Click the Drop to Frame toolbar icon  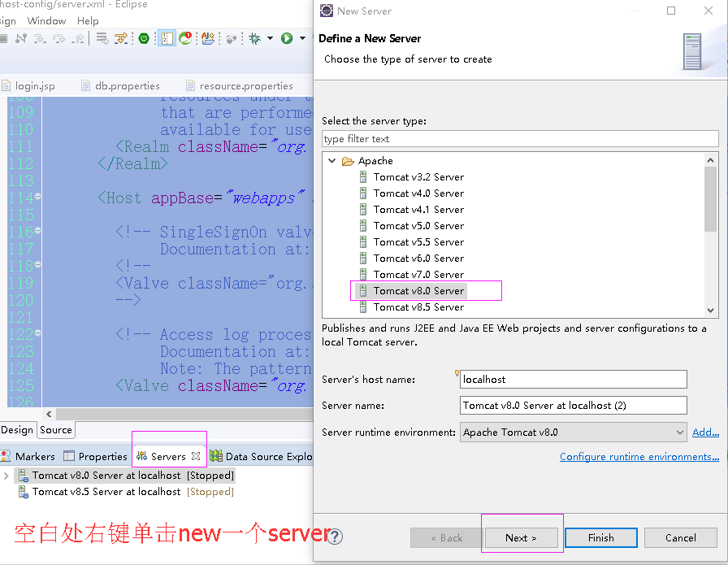click(x=102, y=38)
